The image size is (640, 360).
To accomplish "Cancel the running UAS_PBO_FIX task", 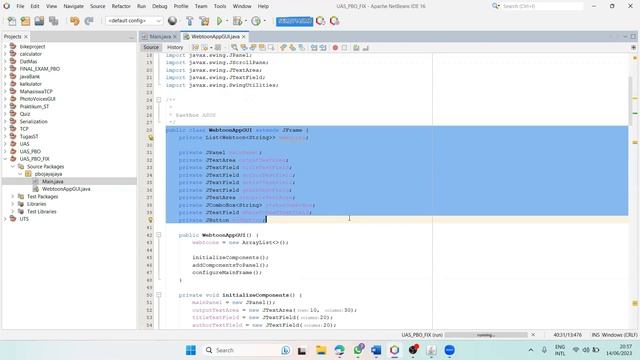I will coord(533,335).
